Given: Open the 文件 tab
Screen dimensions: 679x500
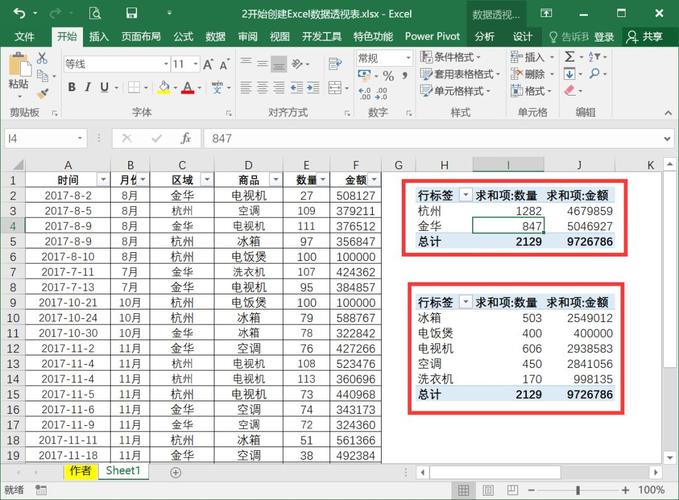Looking at the screenshot, I should point(24,37).
